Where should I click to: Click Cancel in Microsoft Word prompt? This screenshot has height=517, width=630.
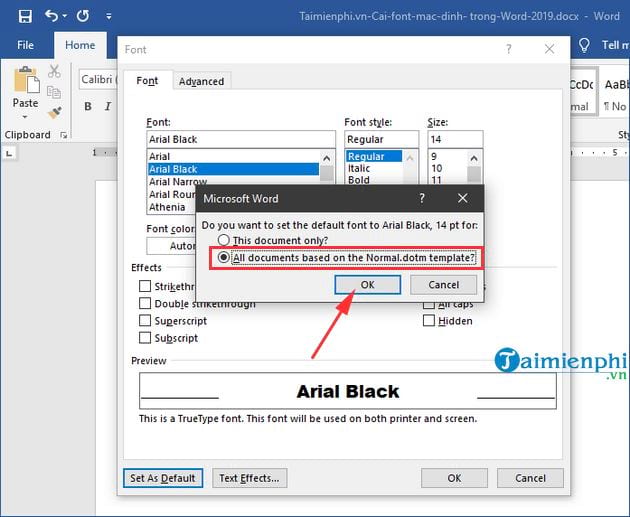(x=444, y=285)
